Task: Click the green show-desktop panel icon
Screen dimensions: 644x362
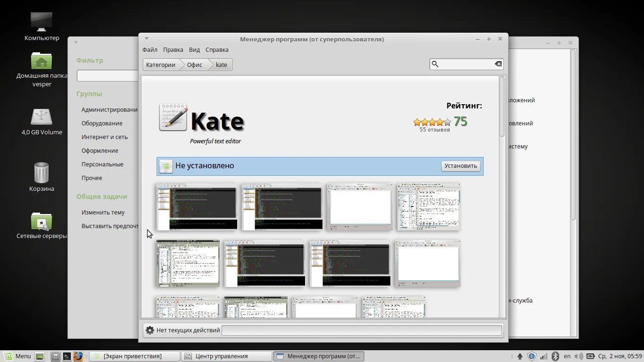Action: 40,356
